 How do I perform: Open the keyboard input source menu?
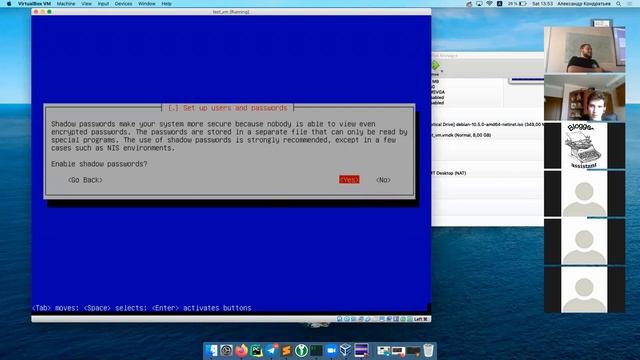point(499,4)
